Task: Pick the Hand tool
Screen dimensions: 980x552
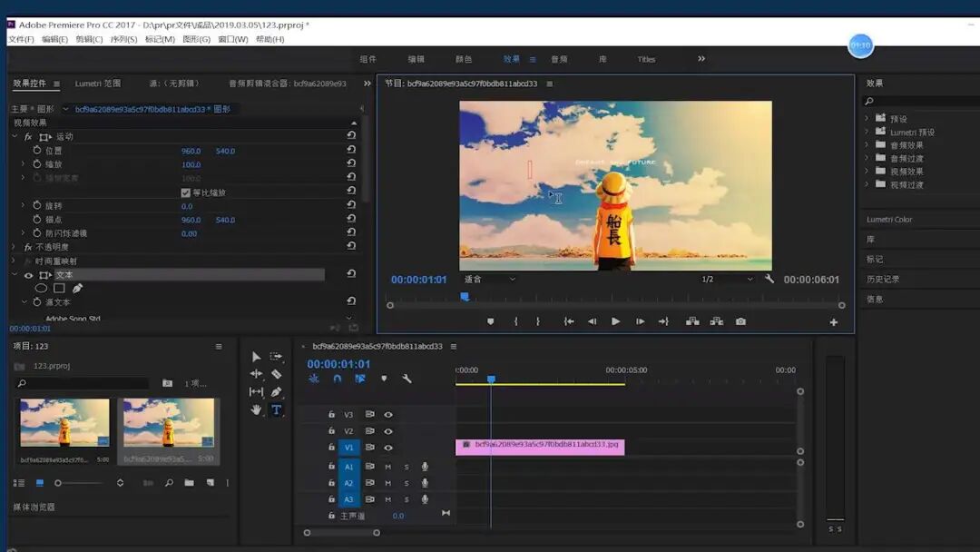Action: pyautogui.click(x=256, y=410)
